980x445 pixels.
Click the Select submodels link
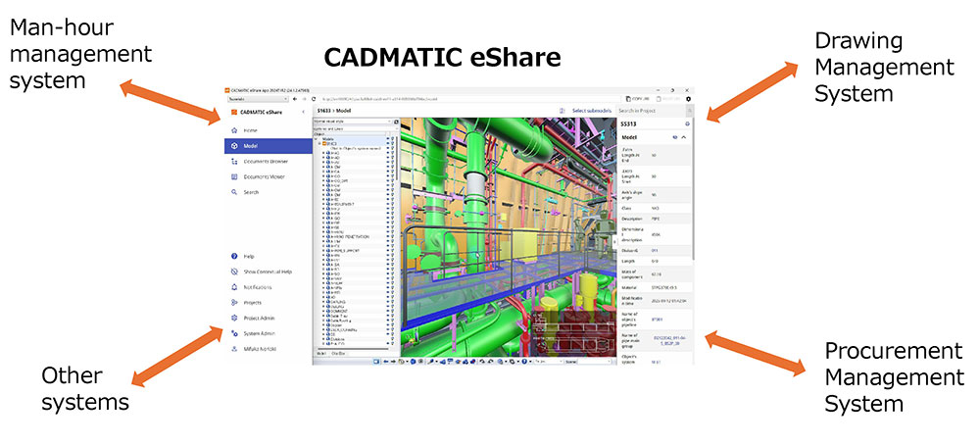[592, 111]
